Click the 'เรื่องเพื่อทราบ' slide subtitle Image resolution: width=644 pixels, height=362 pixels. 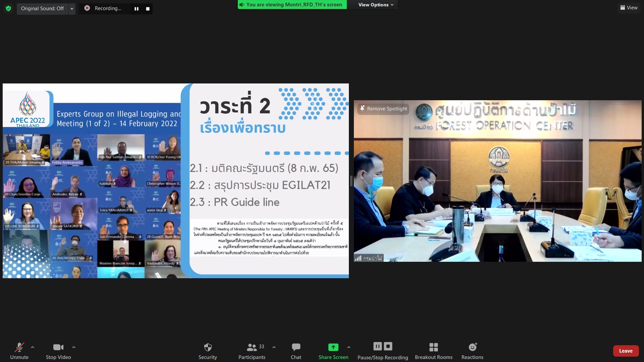243,128
